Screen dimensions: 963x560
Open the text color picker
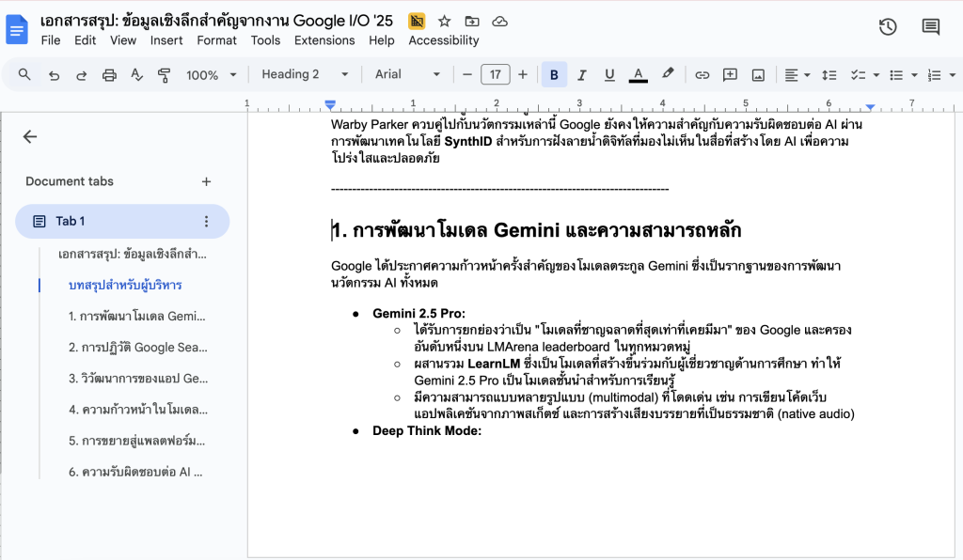pos(639,75)
